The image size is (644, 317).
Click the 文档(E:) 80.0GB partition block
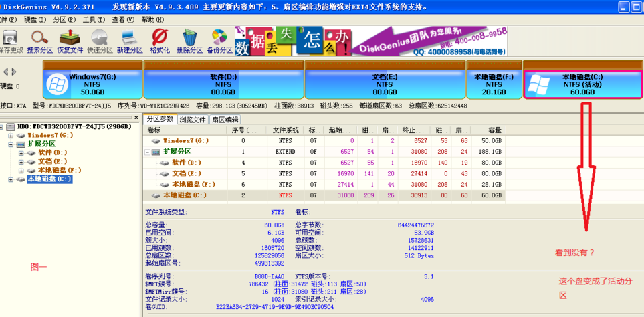[x=385, y=80]
